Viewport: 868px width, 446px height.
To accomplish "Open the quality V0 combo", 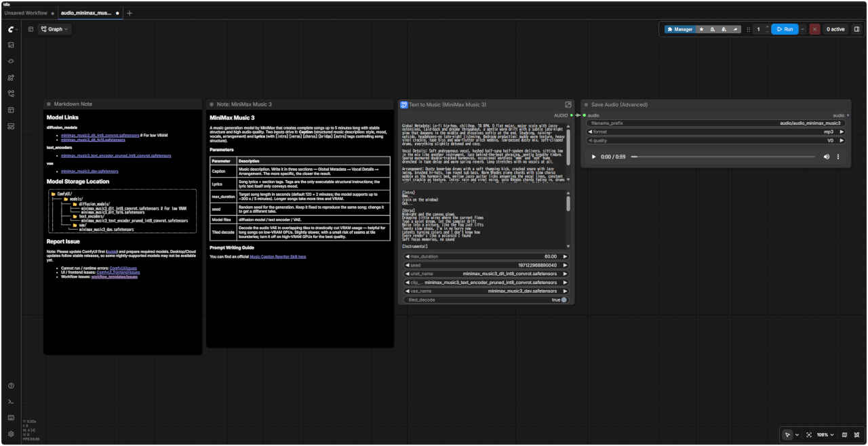I will tap(716, 141).
